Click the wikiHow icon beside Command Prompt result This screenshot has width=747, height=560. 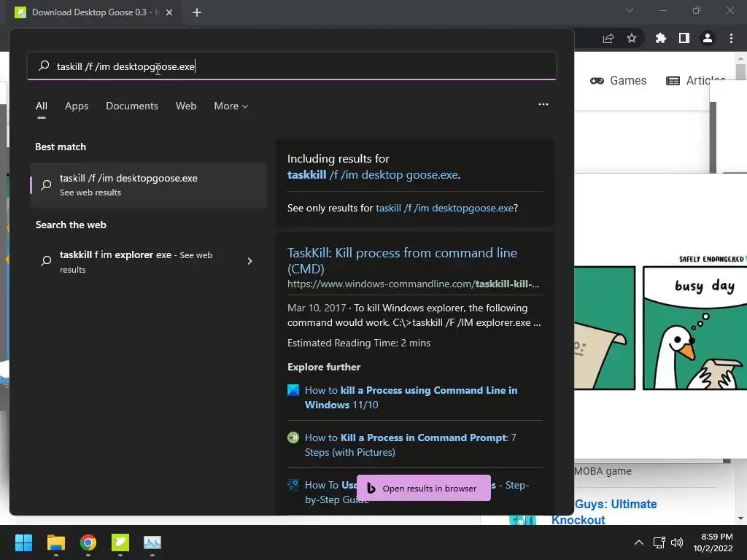(x=293, y=437)
